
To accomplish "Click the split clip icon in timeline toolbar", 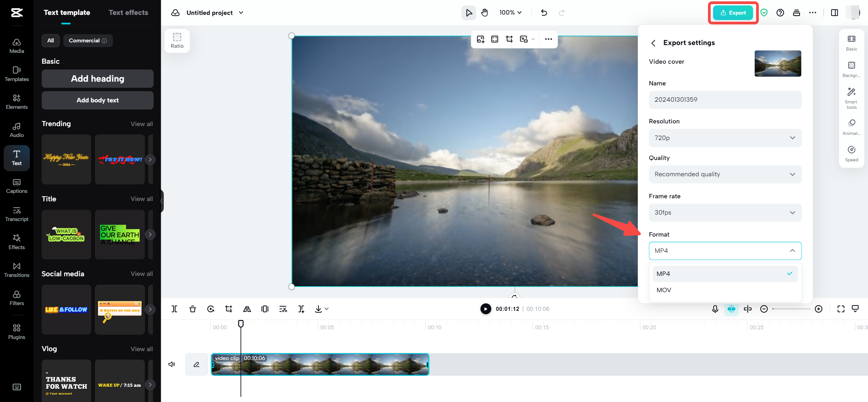I will pyautogui.click(x=174, y=309).
